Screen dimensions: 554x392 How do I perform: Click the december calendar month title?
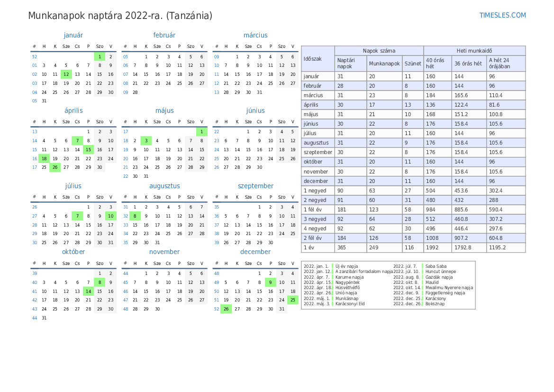click(255, 252)
